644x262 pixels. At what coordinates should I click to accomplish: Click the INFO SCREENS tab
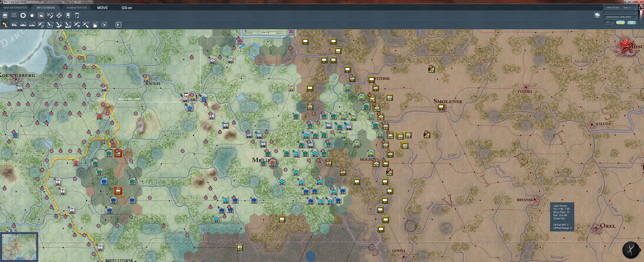click(x=46, y=8)
